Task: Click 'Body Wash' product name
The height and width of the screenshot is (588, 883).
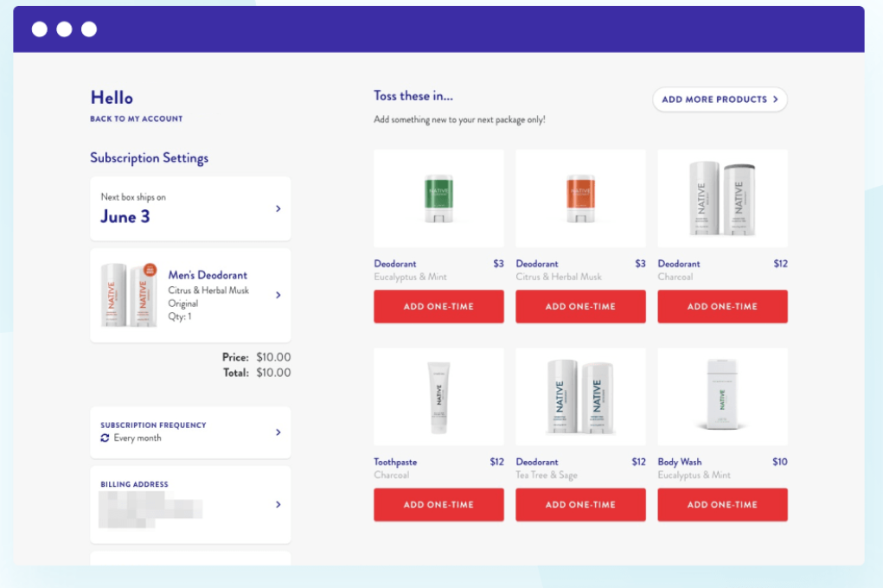Action: click(680, 462)
